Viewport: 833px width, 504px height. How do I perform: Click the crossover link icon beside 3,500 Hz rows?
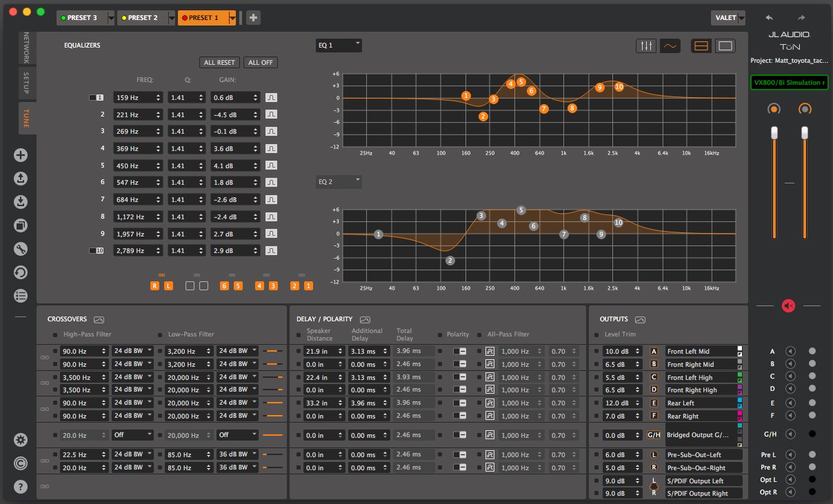pos(45,384)
